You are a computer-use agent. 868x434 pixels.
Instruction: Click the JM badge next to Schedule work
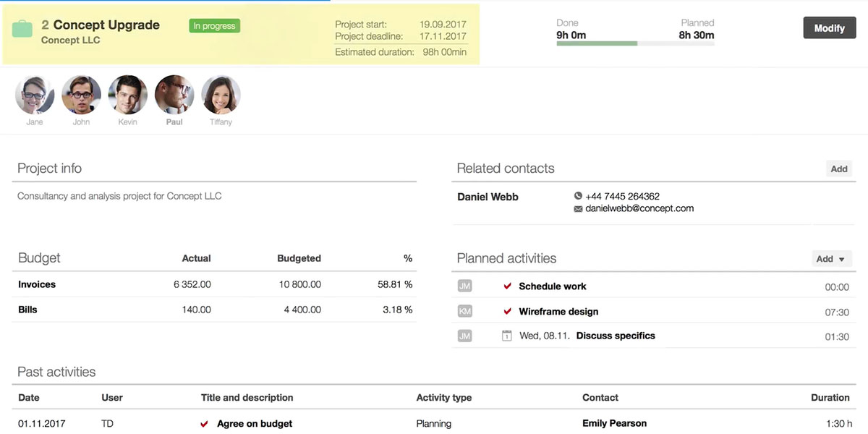[x=464, y=286]
